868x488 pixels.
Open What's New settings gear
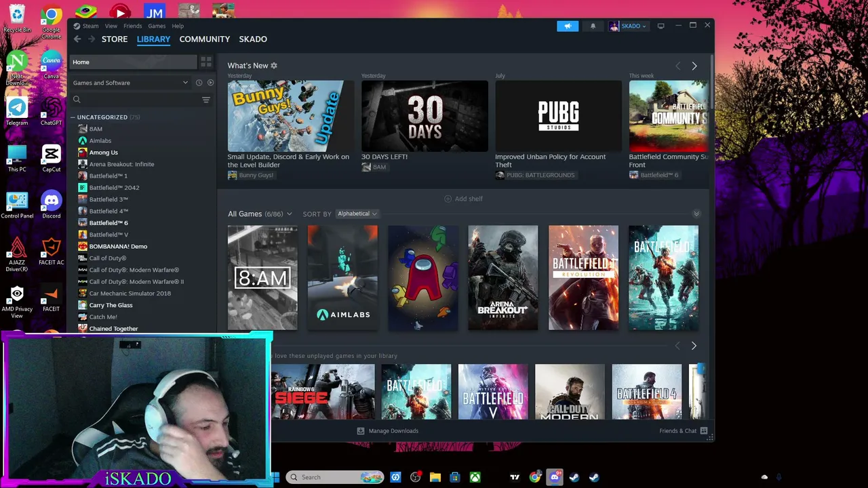point(274,66)
